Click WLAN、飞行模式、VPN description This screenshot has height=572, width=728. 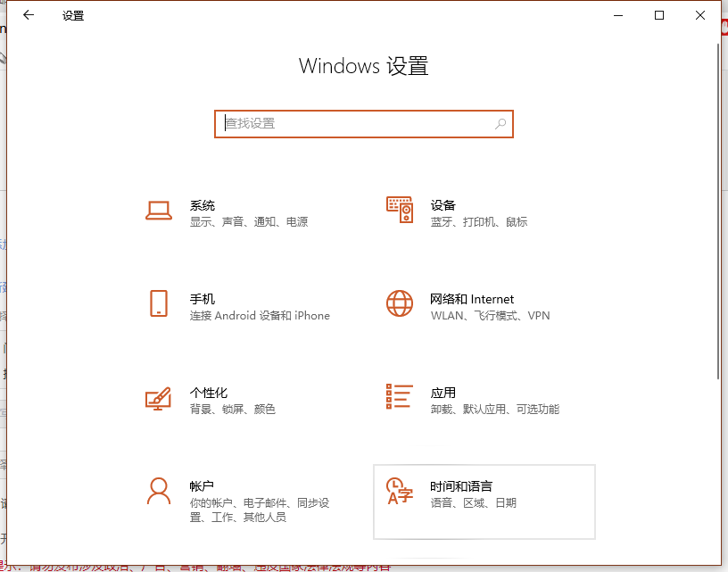coord(490,316)
